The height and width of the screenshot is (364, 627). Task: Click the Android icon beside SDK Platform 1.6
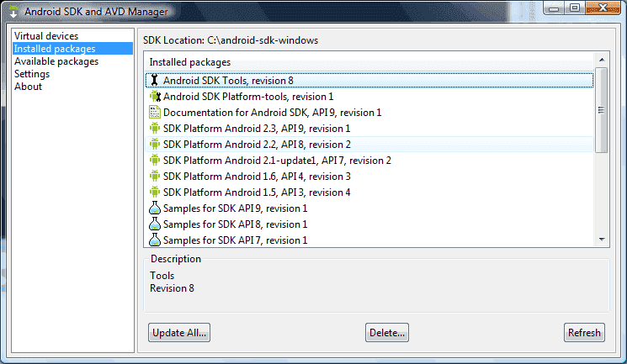[154, 177]
